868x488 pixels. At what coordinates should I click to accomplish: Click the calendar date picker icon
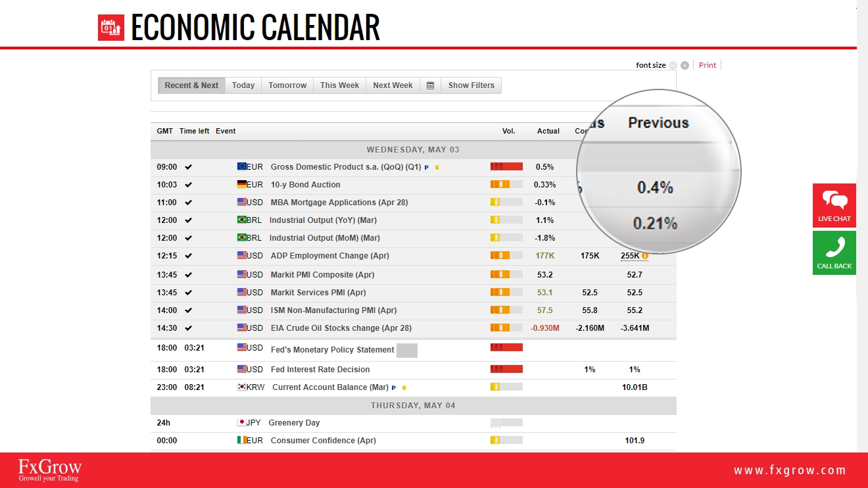[x=430, y=85]
